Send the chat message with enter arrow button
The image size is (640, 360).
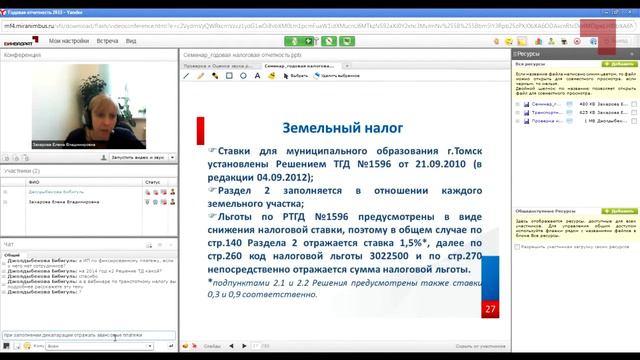coord(171,346)
